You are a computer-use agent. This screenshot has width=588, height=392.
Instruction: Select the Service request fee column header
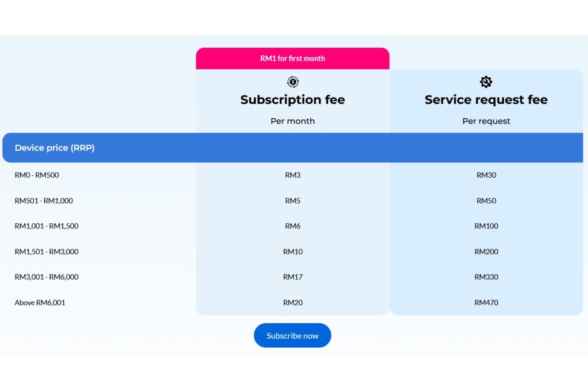[486, 99]
